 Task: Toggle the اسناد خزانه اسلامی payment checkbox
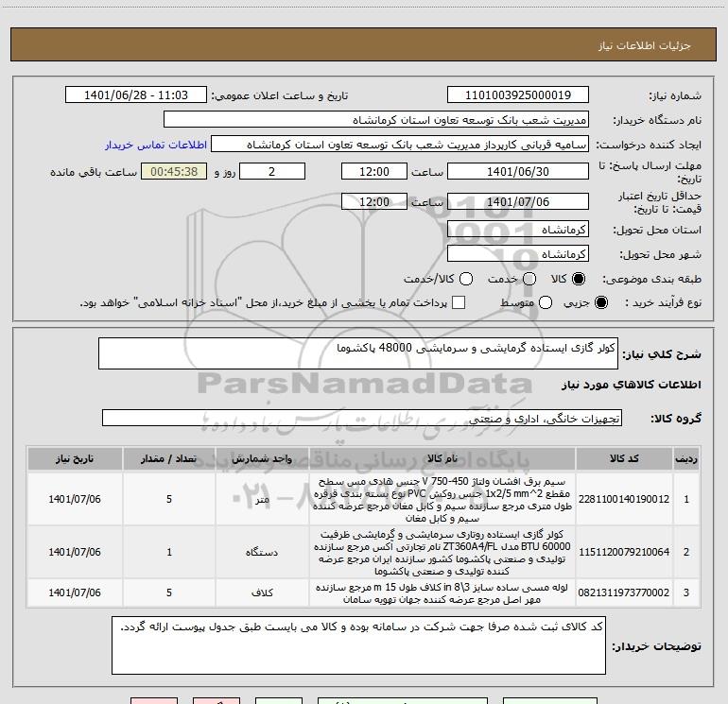pyautogui.click(x=459, y=302)
